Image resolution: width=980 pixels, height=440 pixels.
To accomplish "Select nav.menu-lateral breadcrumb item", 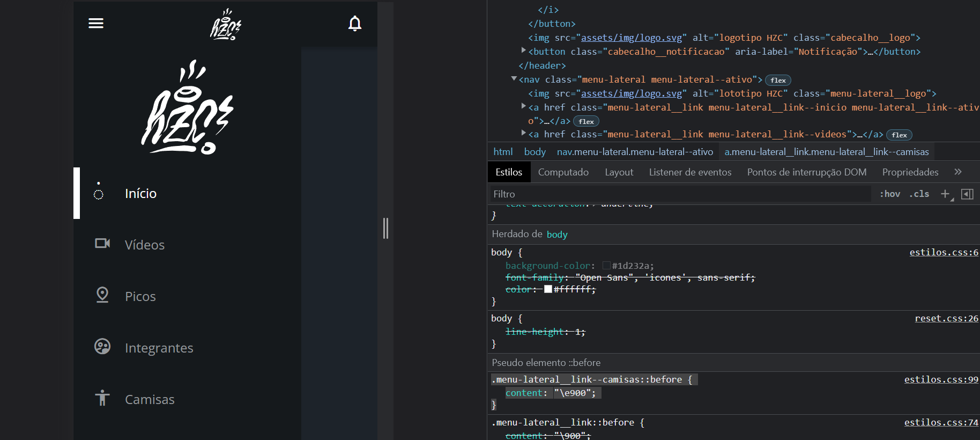I will click(635, 152).
